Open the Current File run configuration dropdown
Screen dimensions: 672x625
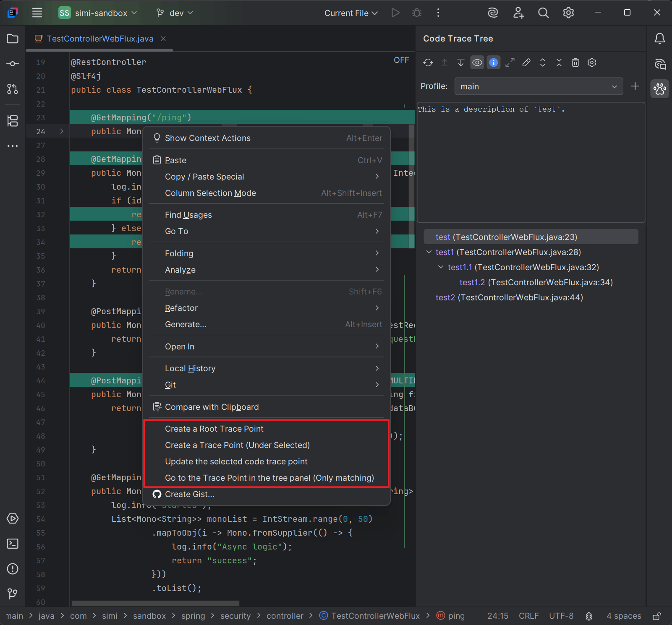[351, 13]
